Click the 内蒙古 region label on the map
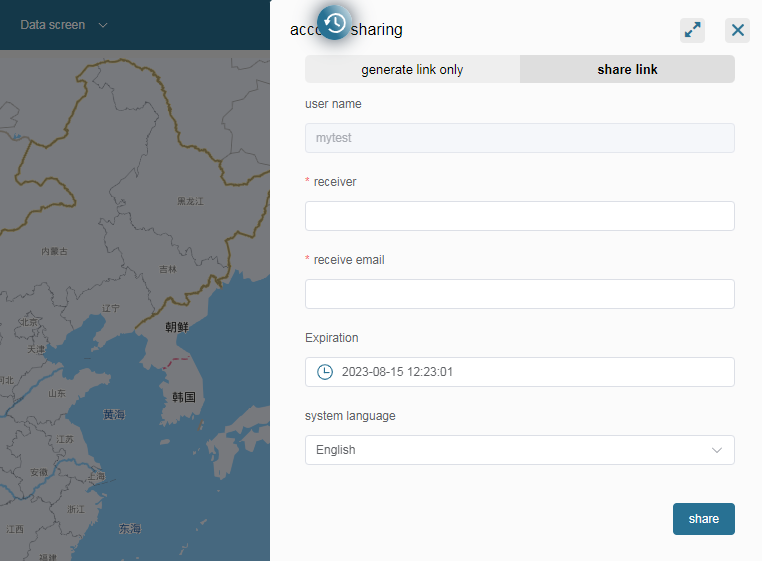Viewport: 762px width, 561px height. pos(54,252)
